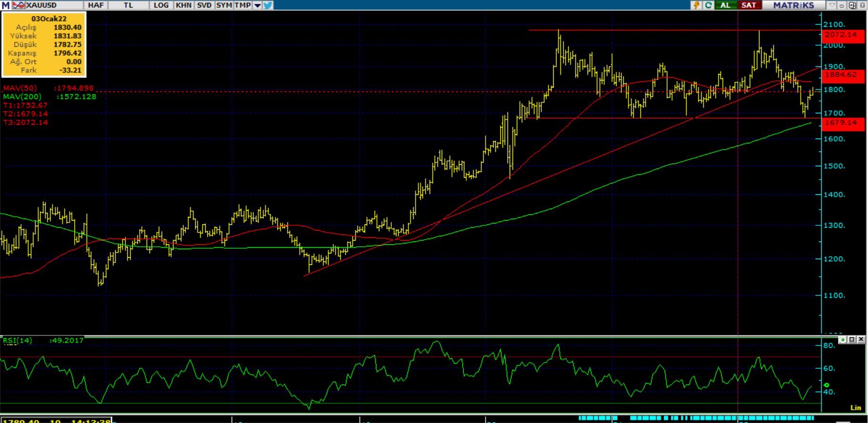Screen dimensions: 868x423
Task: Click the green dot icon on RSI panel
Action: tap(843, 340)
